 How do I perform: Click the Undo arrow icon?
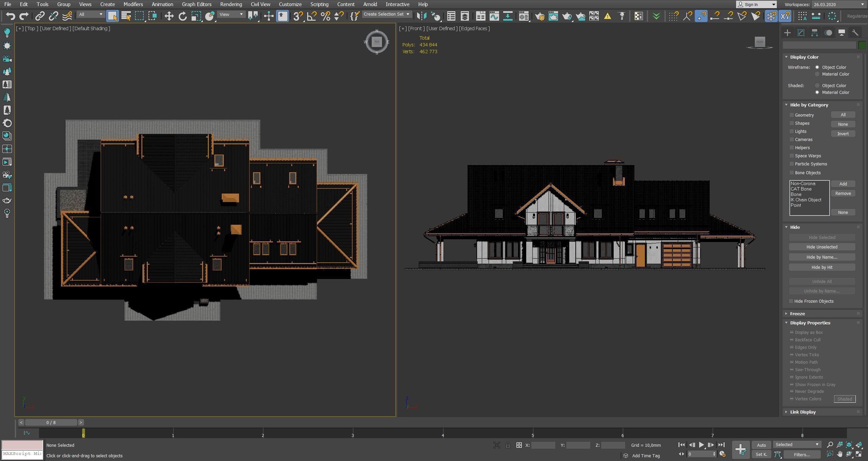pyautogui.click(x=11, y=16)
